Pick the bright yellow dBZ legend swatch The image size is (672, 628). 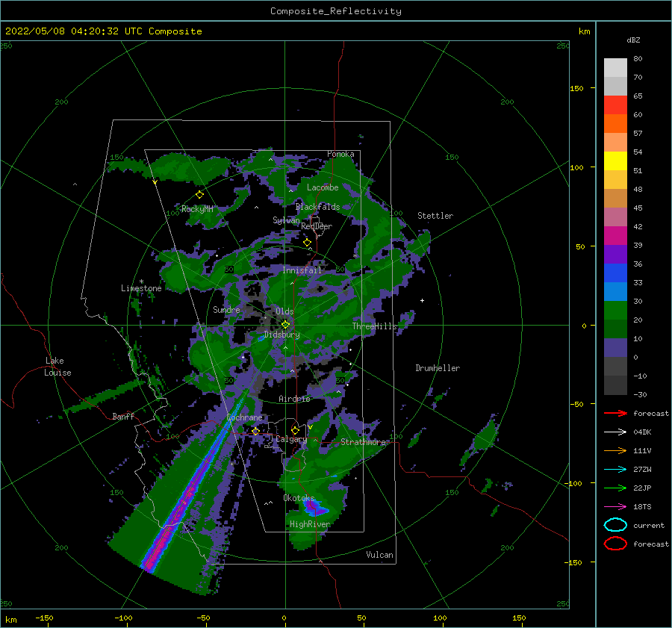pos(615,161)
